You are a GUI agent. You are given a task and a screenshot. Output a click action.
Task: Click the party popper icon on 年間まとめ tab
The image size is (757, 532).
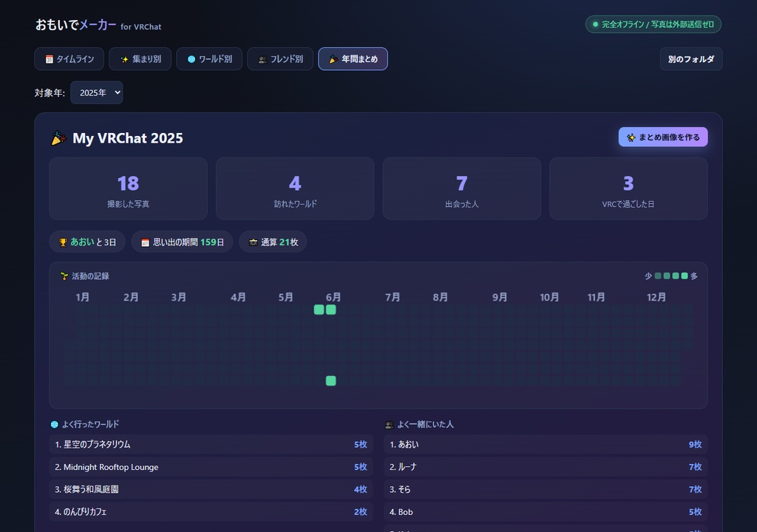pos(333,59)
